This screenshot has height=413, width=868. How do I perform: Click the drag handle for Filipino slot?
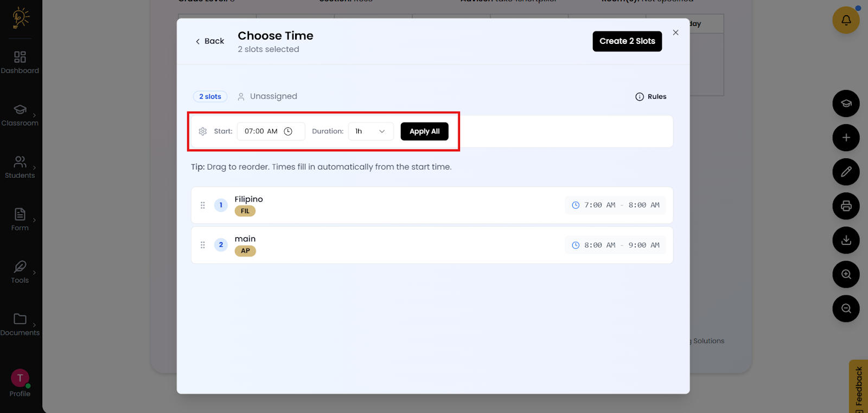(203, 205)
